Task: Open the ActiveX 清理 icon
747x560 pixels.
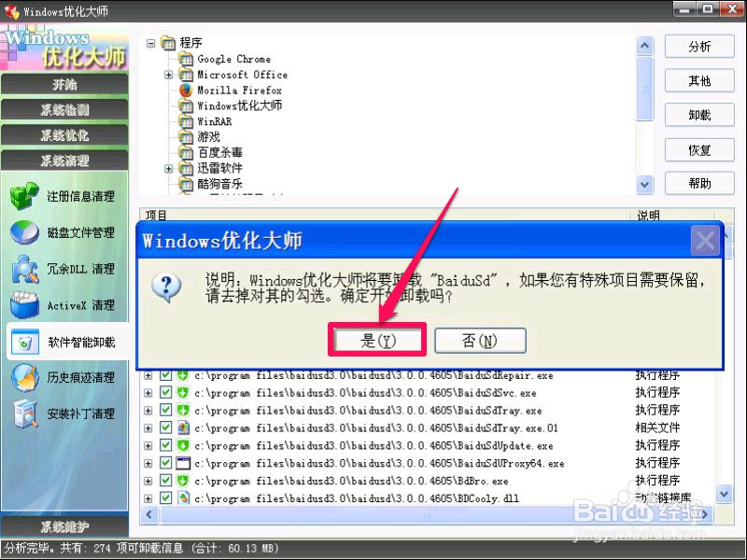Action: pyautogui.click(x=25, y=305)
